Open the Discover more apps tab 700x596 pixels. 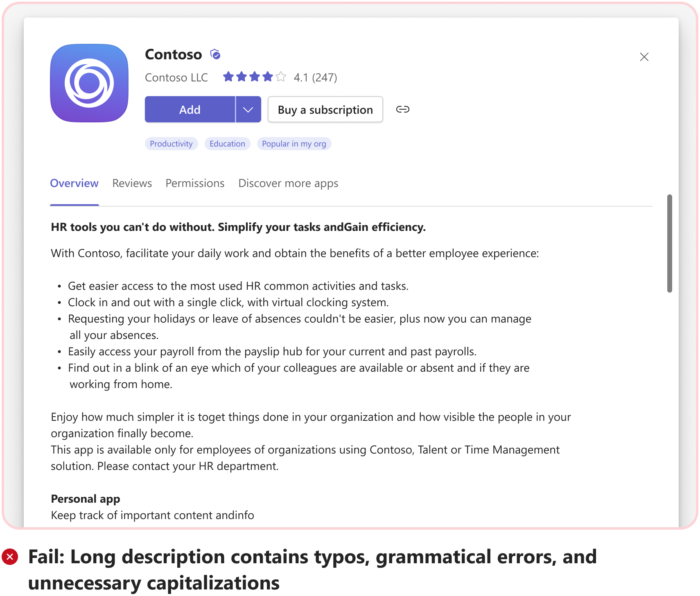[288, 183]
